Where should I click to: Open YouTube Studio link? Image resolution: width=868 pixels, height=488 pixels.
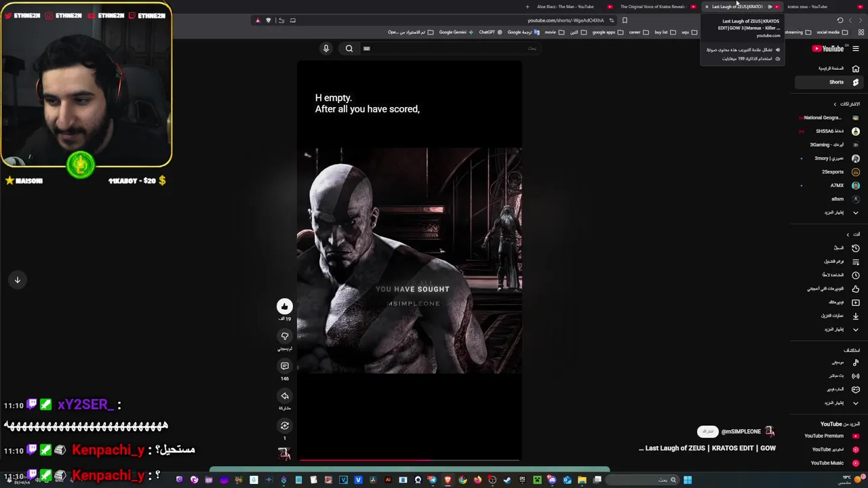[x=828, y=449]
